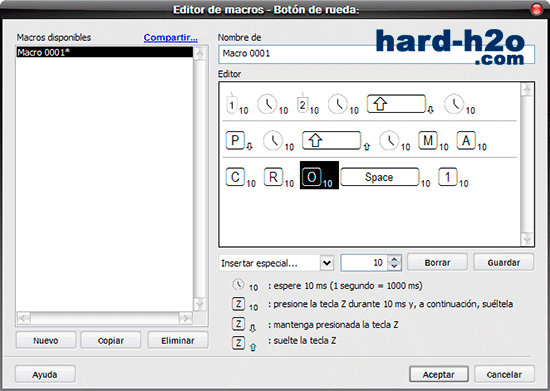Select the R key icon in editor
Image resolution: width=550 pixels, height=391 pixels.
point(273,177)
